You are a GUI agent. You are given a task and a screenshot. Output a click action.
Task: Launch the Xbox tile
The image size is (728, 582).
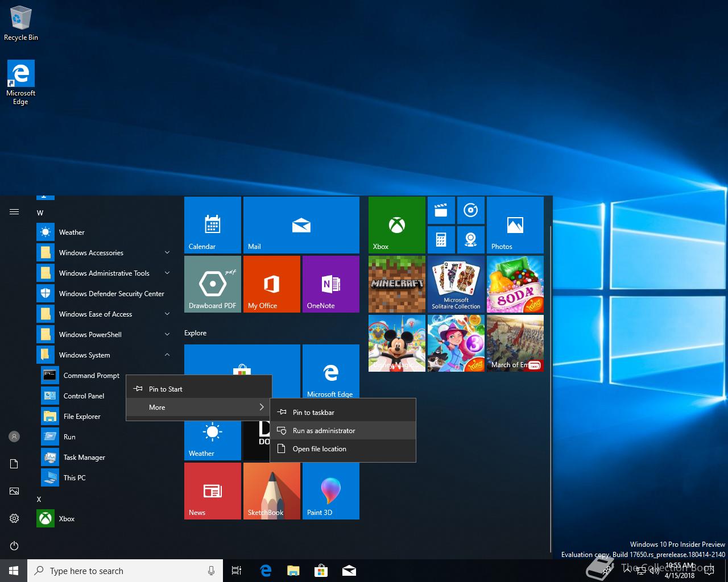397,225
